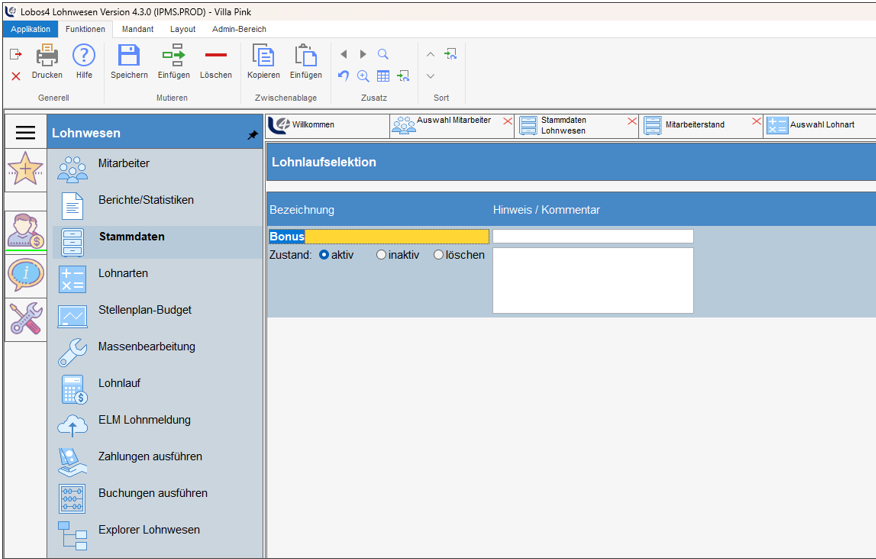Click the Bezeichnung field containing Bonus
Viewport: 876px width, 559px height.
click(x=379, y=237)
